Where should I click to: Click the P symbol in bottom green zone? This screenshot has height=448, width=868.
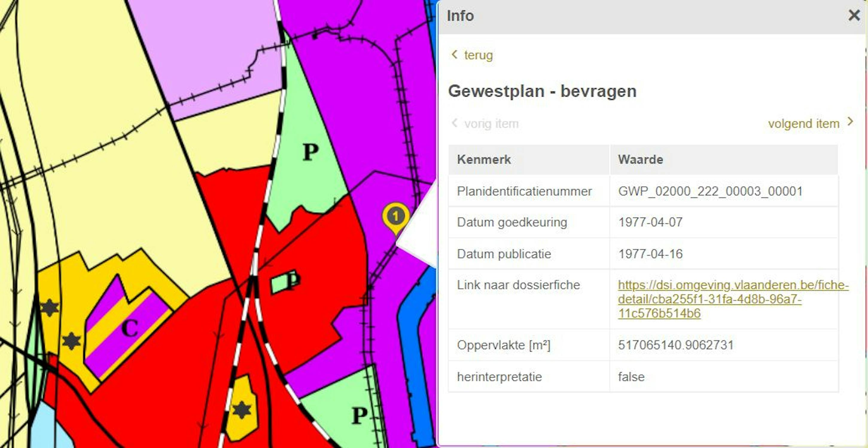click(359, 416)
